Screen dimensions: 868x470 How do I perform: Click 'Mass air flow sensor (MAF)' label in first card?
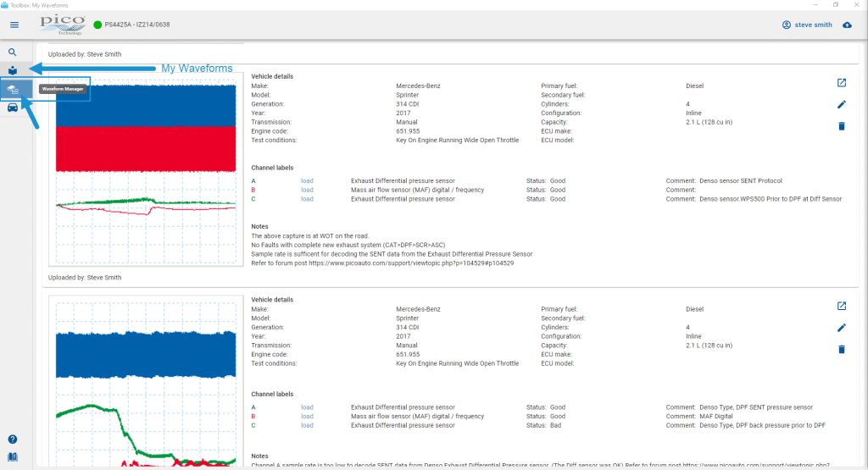click(x=417, y=190)
